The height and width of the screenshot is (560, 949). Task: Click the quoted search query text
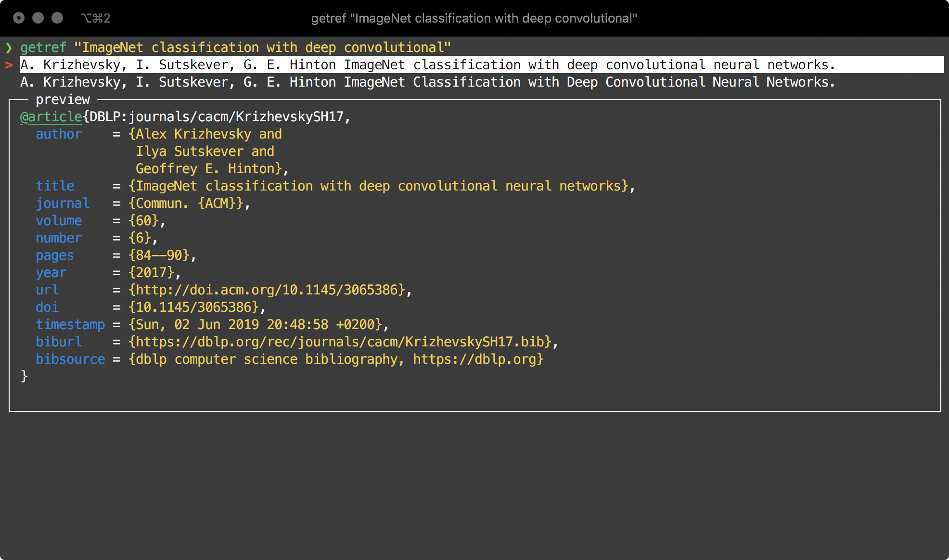coord(262,48)
